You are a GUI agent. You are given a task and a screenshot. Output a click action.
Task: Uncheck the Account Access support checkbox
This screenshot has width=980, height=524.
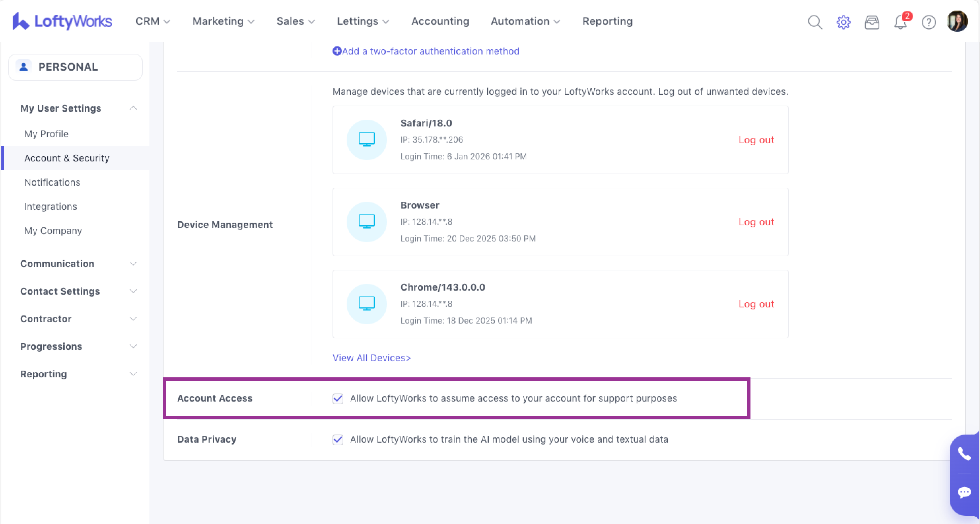coord(338,399)
